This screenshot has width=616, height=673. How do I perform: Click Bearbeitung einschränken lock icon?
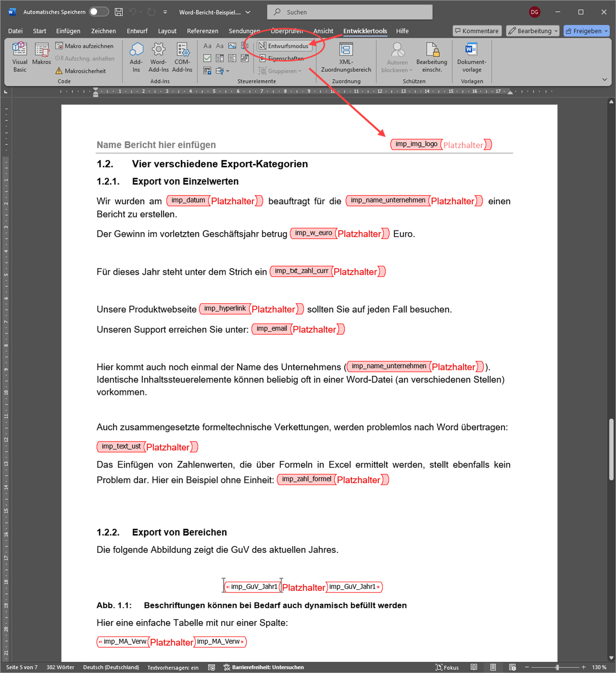pyautogui.click(x=431, y=50)
